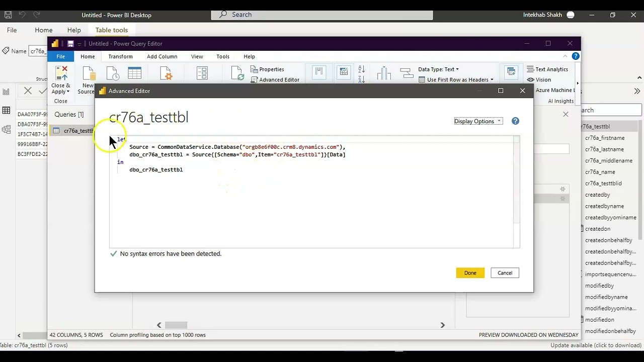Sort descending with the Z-A icon
644x362 pixels.
[361, 79]
